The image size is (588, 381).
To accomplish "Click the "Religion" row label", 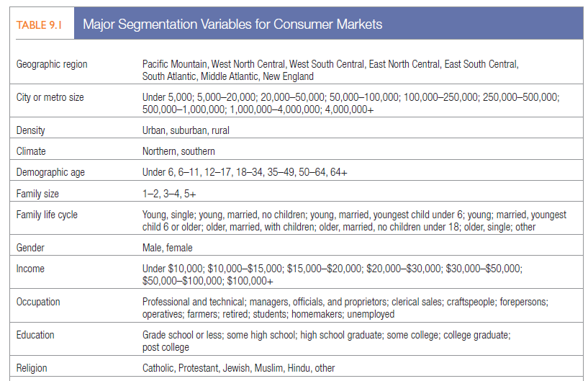I will 32,368.
